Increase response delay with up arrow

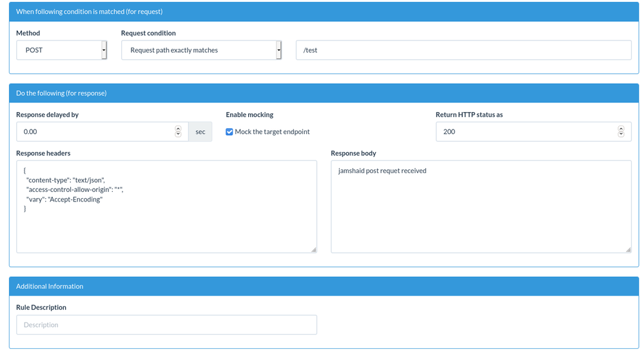click(x=178, y=129)
